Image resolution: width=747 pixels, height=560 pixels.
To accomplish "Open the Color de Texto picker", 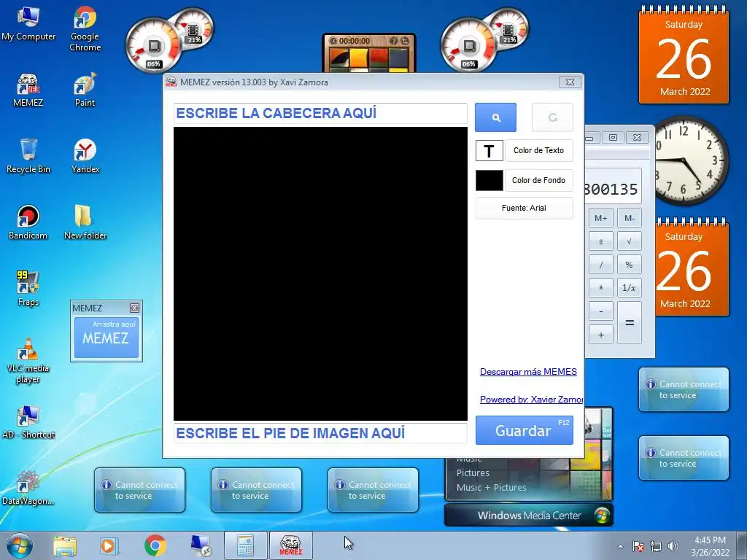I will (539, 150).
